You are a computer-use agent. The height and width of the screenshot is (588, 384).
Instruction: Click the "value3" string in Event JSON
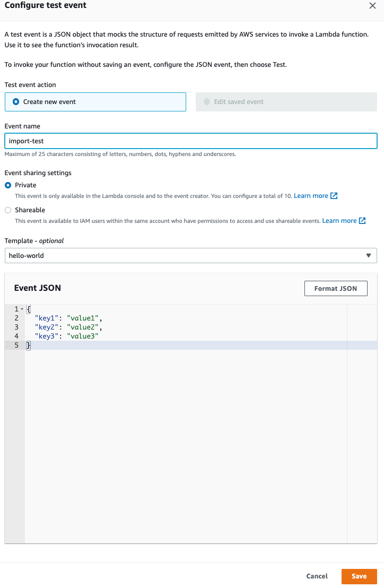click(x=82, y=336)
